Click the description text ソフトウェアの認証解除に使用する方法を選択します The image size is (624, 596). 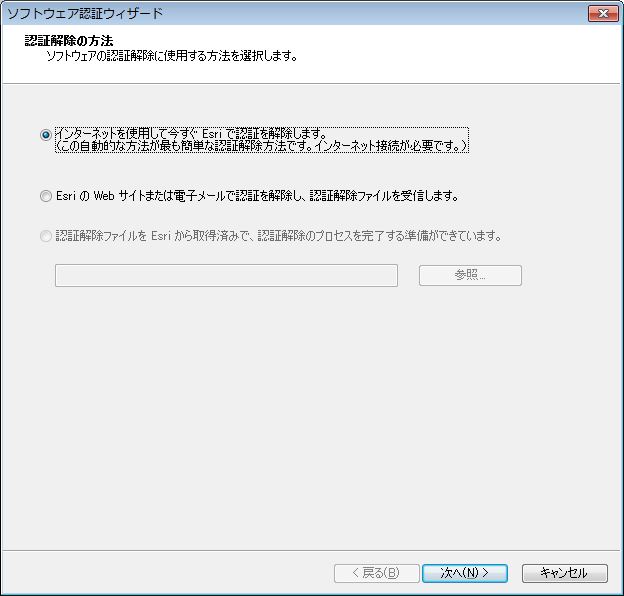tap(172, 56)
